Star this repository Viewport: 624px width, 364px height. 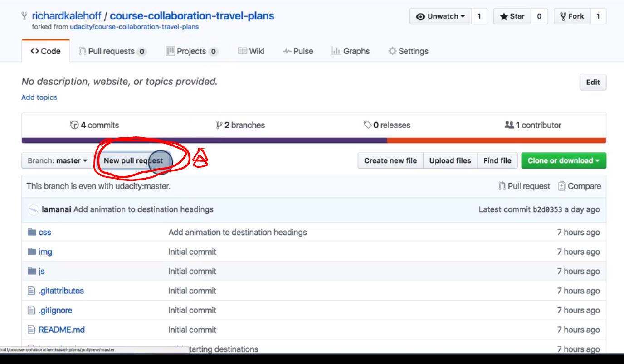point(512,16)
